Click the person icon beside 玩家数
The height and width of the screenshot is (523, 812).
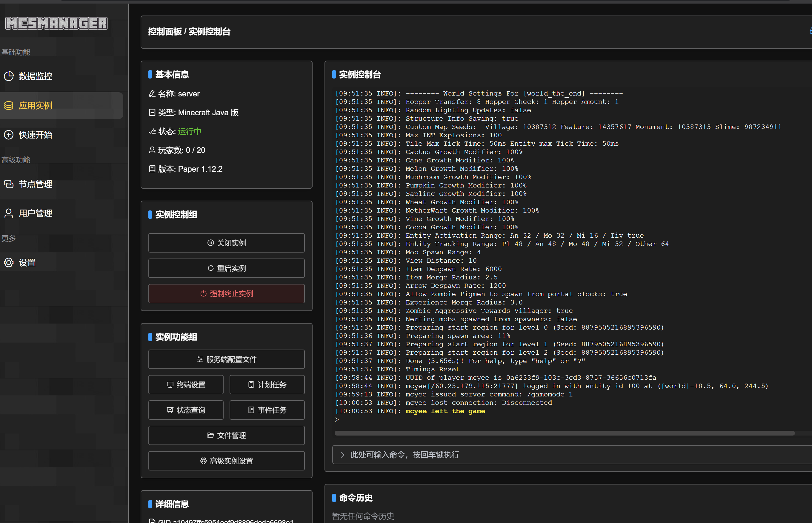[152, 150]
